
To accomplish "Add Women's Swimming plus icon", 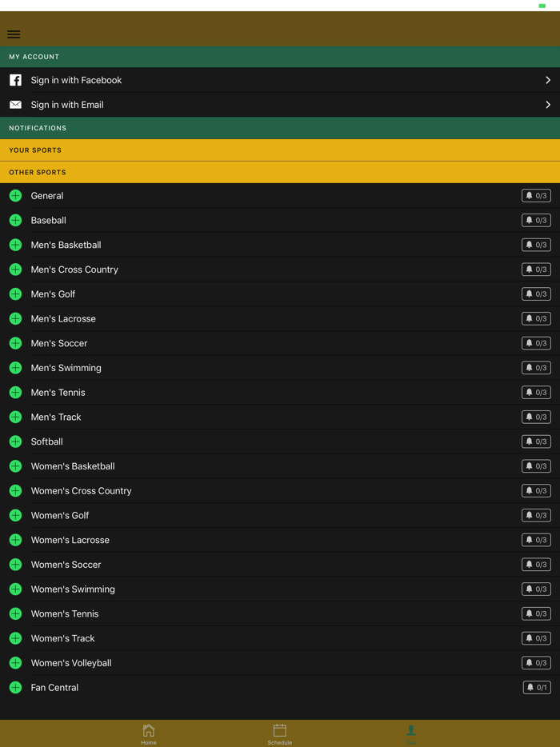I will [x=16, y=589].
